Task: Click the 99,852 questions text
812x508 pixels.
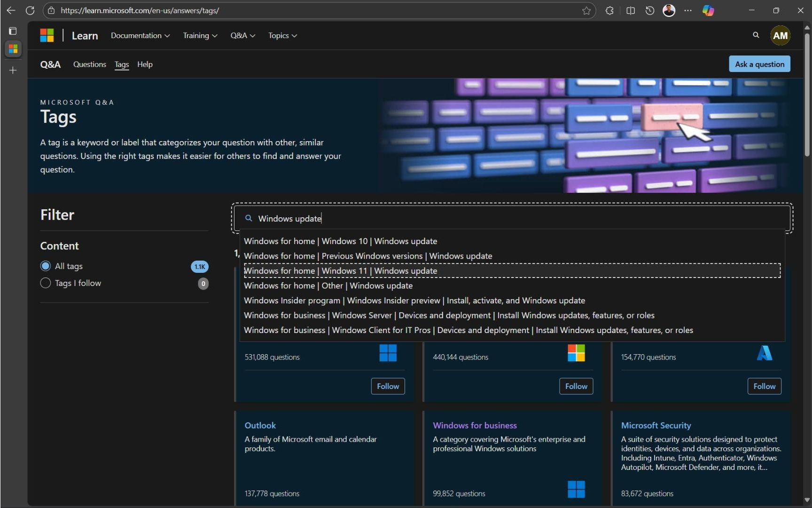Action: click(x=459, y=493)
